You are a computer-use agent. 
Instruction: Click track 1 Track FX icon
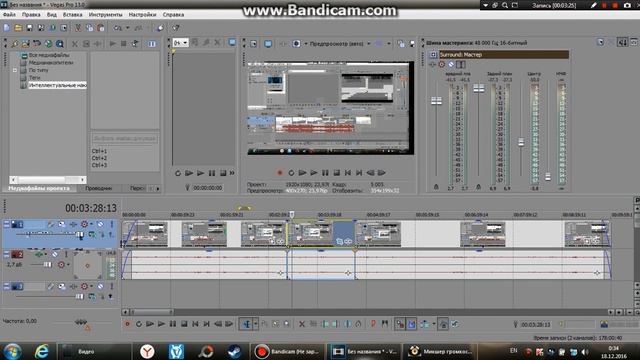pyautogui.click(x=73, y=224)
